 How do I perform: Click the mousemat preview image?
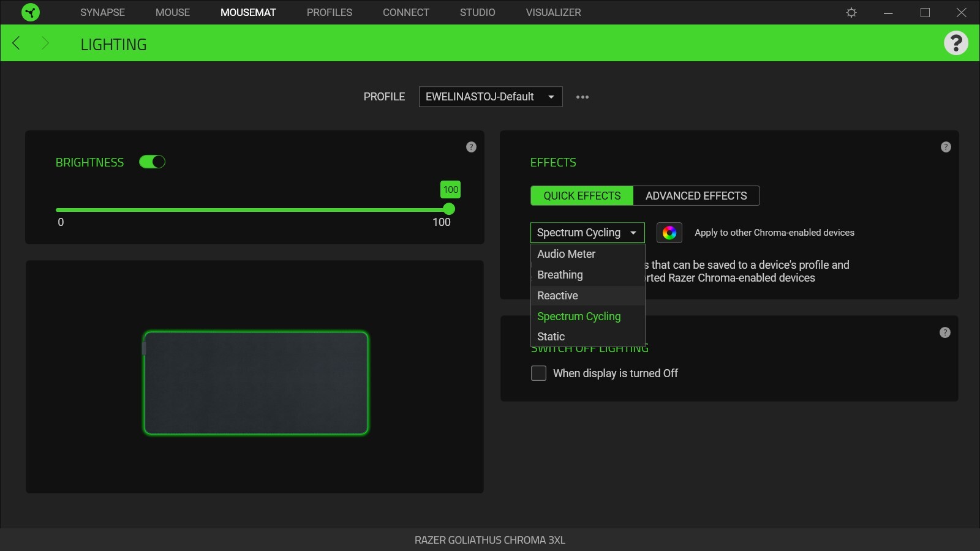click(x=255, y=383)
